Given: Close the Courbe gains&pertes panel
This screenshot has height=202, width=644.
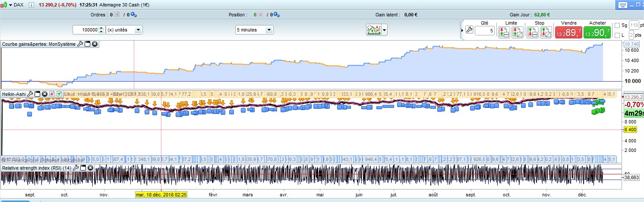Looking at the screenshot, I should 95,44.
